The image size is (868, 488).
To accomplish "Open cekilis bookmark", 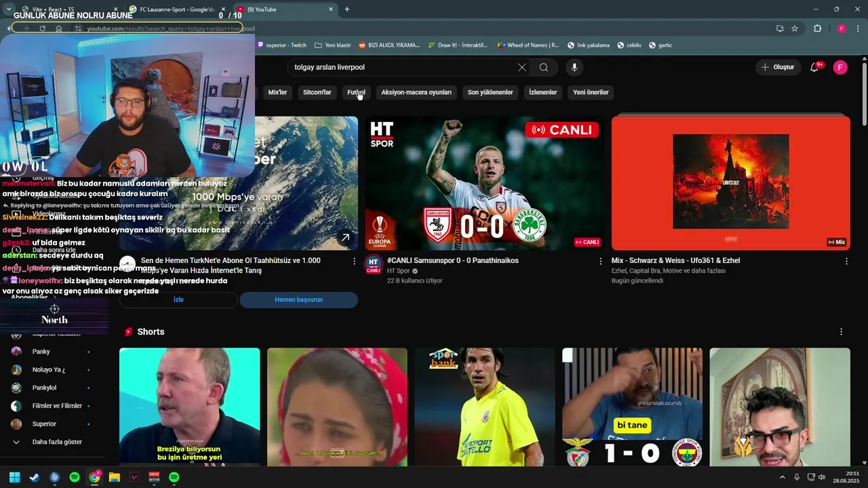I will click(x=629, y=45).
